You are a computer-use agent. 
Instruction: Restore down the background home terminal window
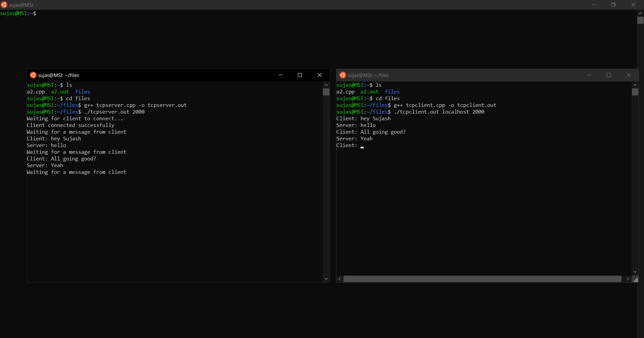click(613, 5)
